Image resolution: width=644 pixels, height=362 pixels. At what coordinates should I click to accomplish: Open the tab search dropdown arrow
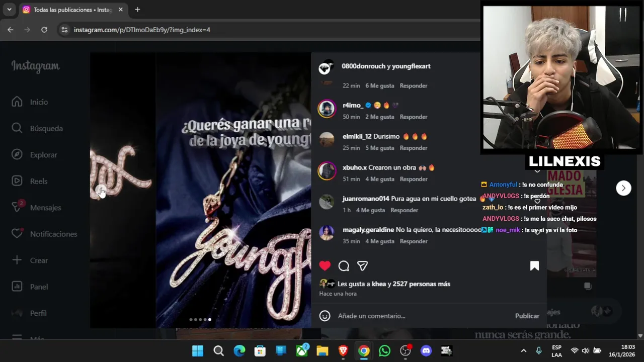click(9, 10)
